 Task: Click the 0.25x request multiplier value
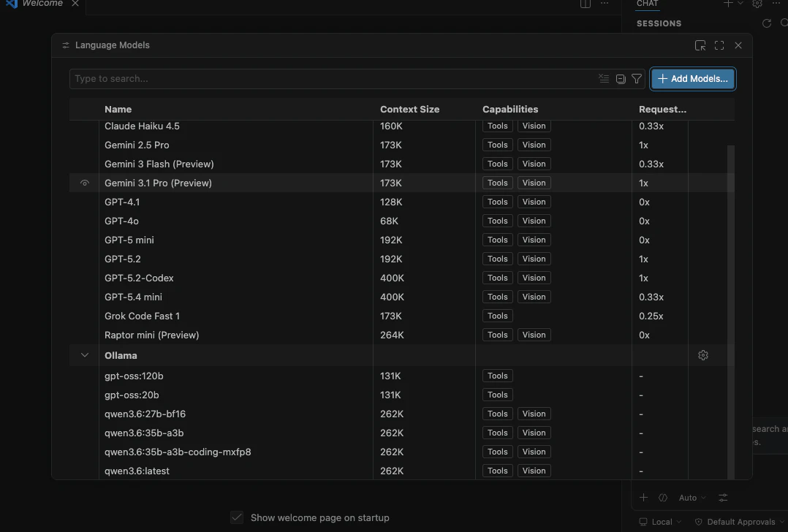(x=651, y=316)
